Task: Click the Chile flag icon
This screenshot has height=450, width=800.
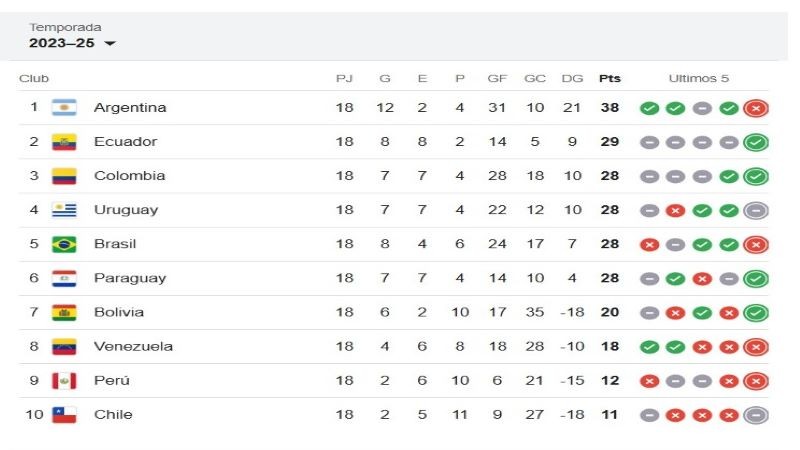Action: click(x=64, y=414)
